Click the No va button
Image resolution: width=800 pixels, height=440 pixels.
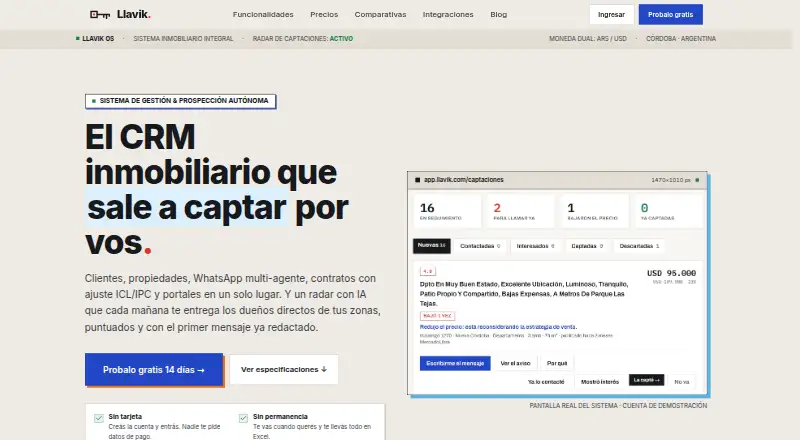pos(682,381)
